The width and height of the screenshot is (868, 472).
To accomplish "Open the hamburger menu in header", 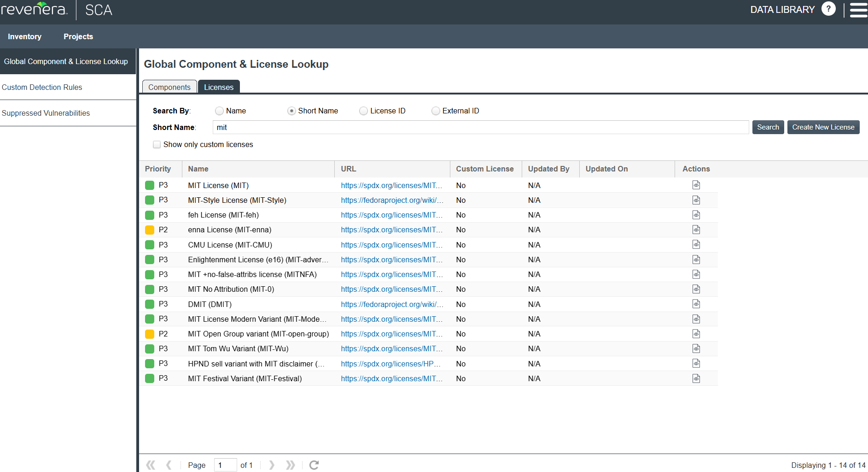I will (x=858, y=10).
